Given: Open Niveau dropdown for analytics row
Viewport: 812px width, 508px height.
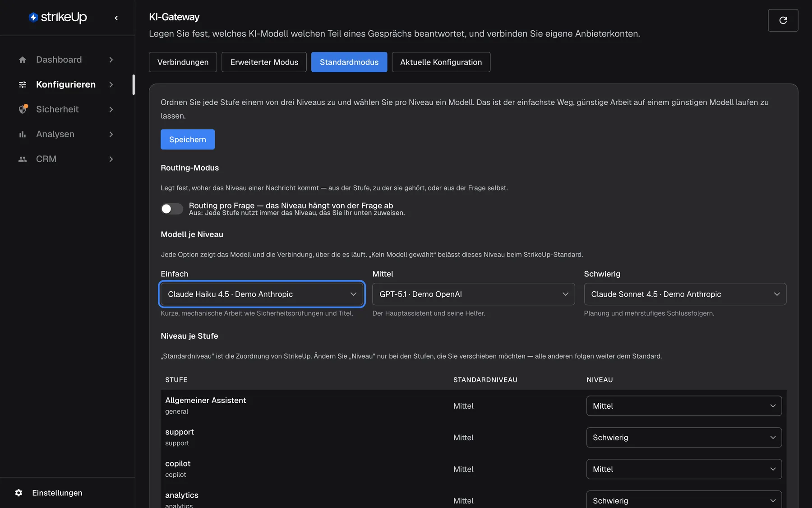Looking at the screenshot, I should pyautogui.click(x=684, y=500).
